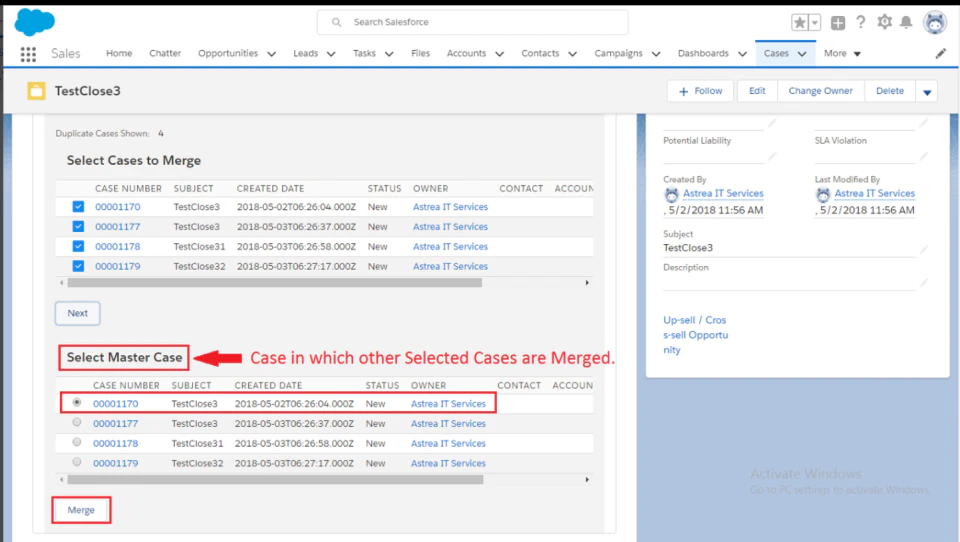This screenshot has height=542, width=960.
Task: Open the Help question mark icon
Action: 860,22
